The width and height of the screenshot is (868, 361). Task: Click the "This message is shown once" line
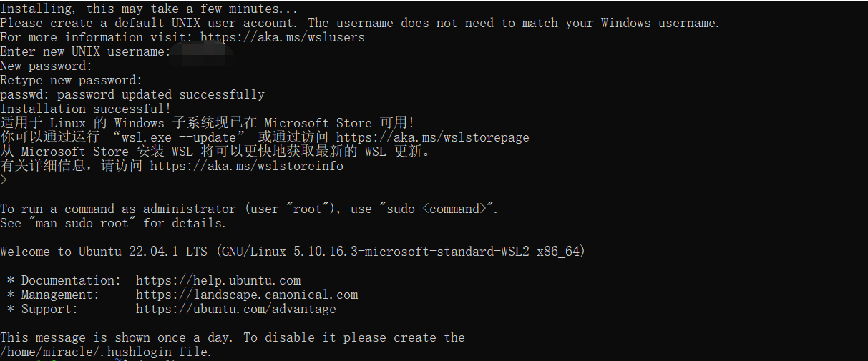click(232, 337)
